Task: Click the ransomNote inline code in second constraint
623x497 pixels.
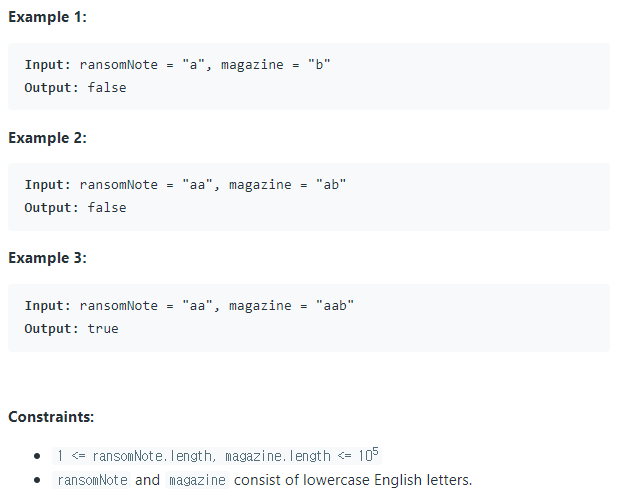Action: [92, 480]
